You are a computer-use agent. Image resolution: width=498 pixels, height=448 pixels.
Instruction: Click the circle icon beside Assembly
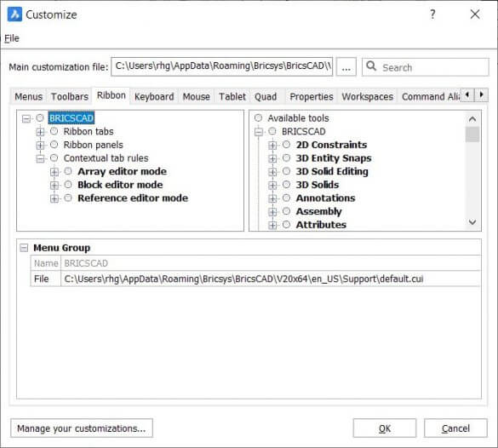[x=287, y=211]
